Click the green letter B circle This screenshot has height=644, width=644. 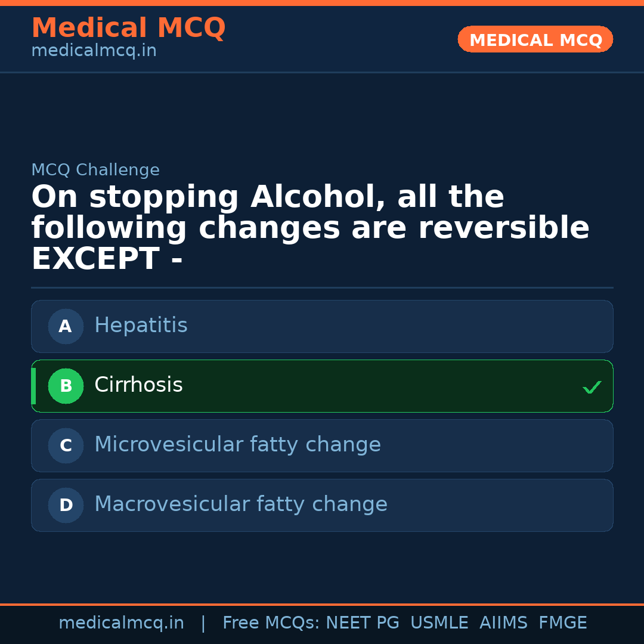tap(66, 386)
